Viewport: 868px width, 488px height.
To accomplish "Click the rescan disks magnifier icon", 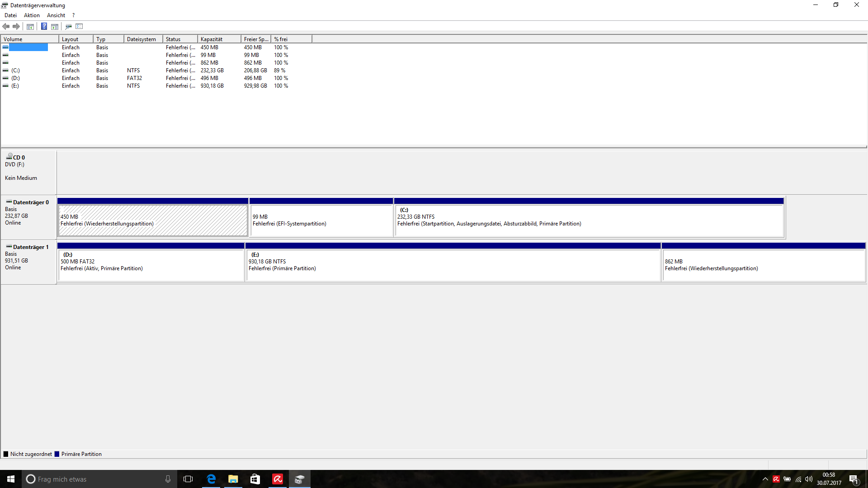I will 68,26.
